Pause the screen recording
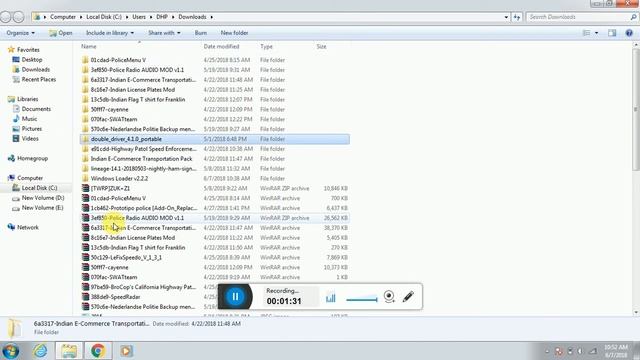This screenshot has width=640, height=360. 235,296
